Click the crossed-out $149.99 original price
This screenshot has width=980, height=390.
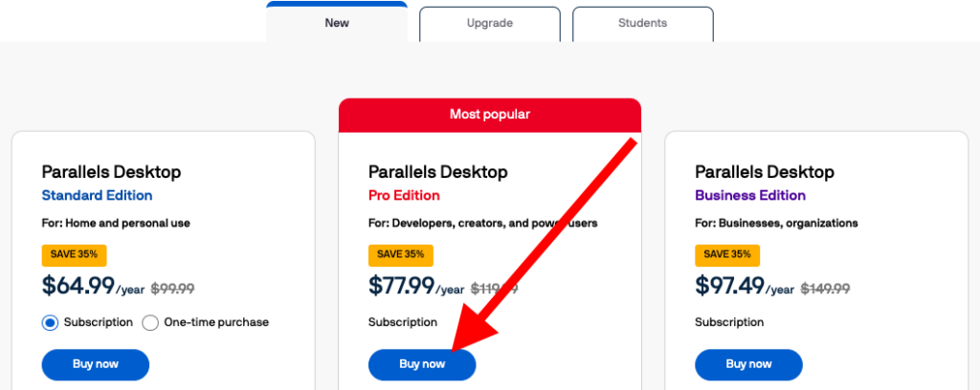click(825, 288)
